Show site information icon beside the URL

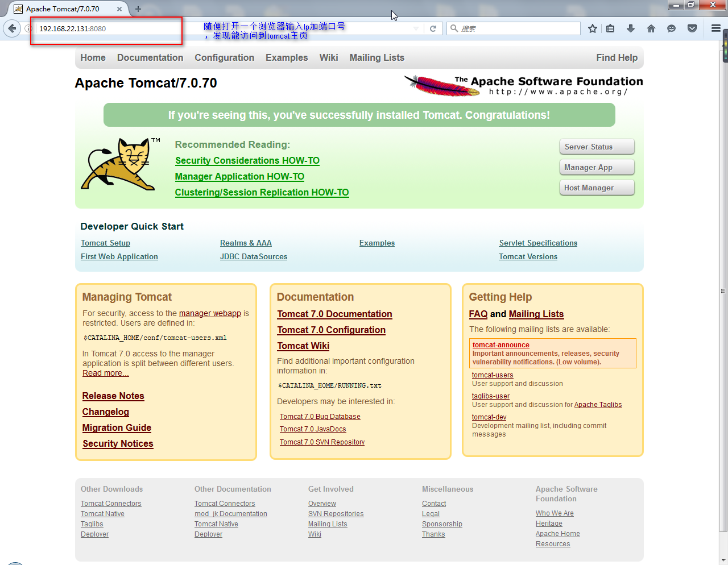pos(28,28)
